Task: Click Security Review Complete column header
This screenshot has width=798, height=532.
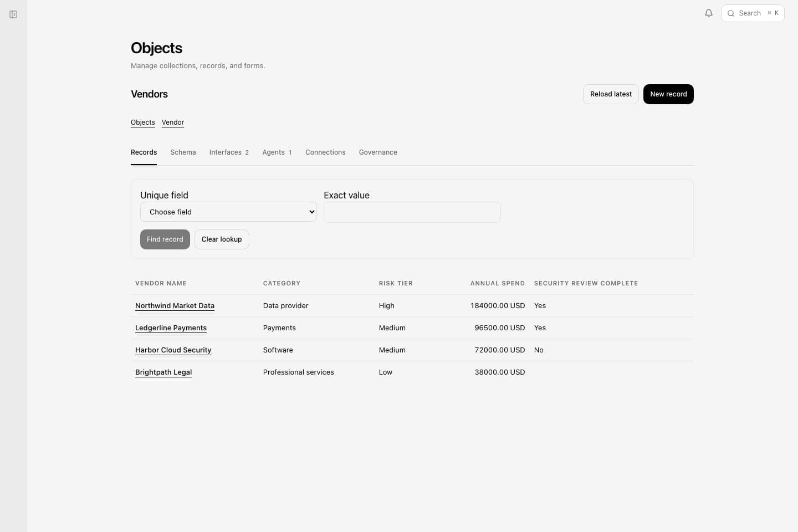Action: 586,283
